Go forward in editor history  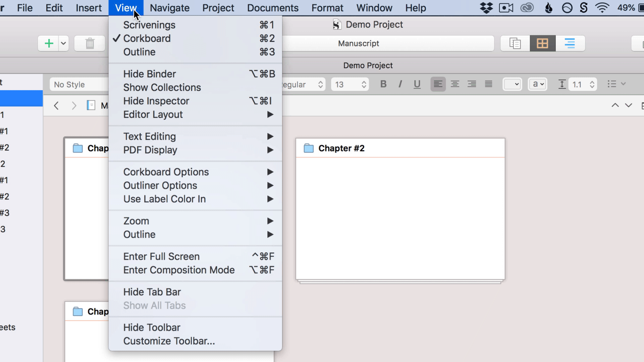(x=74, y=106)
